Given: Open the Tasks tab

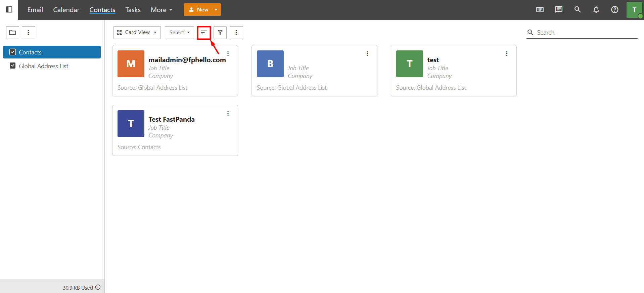Looking at the screenshot, I should [x=133, y=10].
